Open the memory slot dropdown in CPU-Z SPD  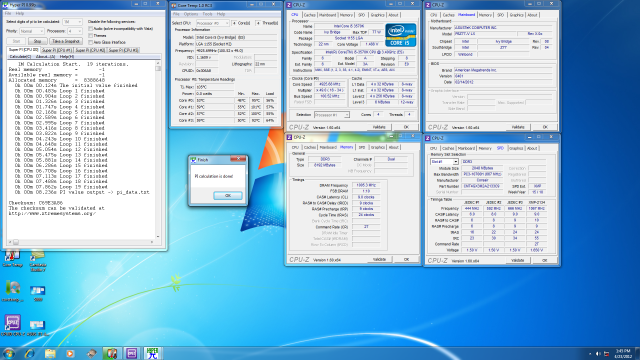444,162
